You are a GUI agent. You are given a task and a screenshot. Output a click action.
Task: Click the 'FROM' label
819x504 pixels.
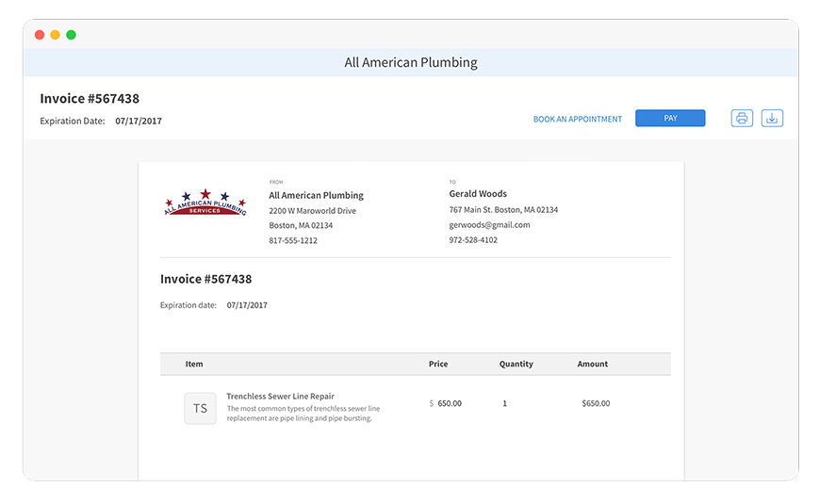pyautogui.click(x=276, y=182)
